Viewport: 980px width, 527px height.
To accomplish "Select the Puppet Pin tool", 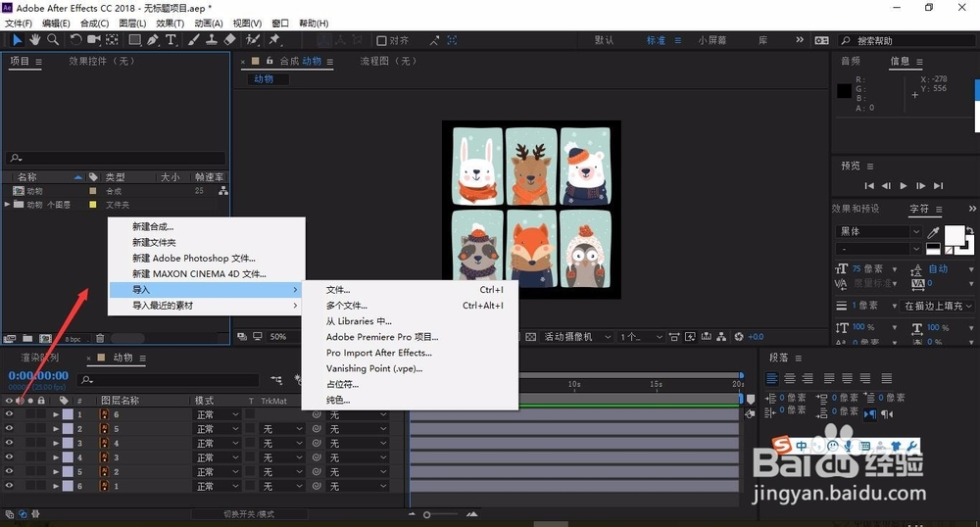I will (x=274, y=40).
